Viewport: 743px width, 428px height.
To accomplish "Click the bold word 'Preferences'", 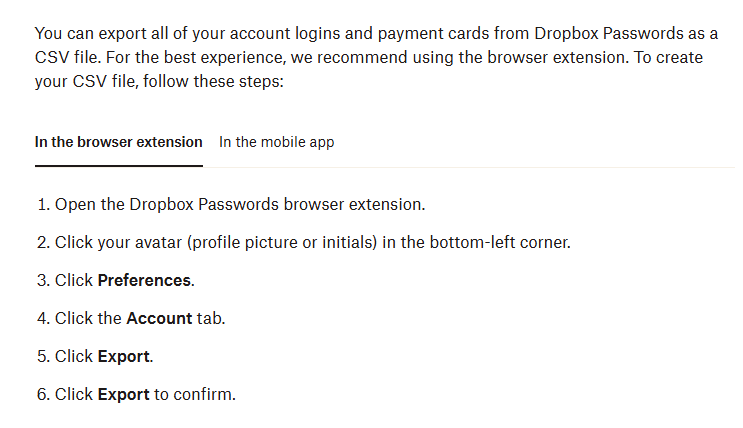I will pos(144,281).
